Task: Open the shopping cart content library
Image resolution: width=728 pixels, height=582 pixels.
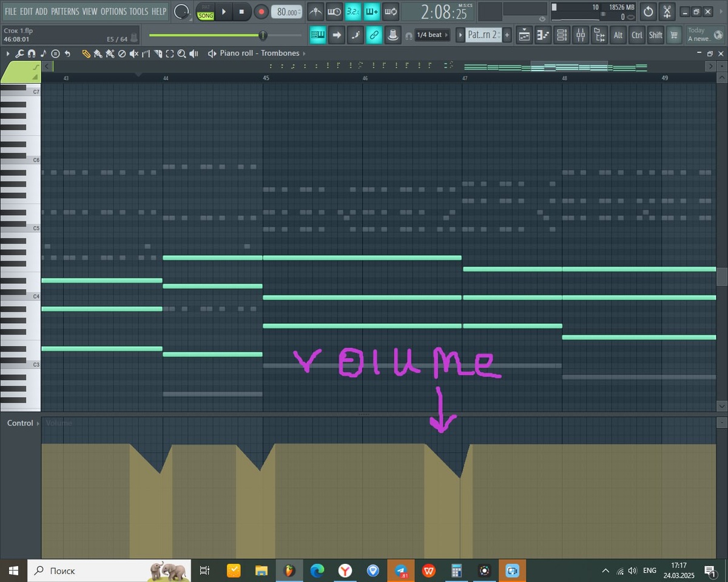Action: pyautogui.click(x=673, y=35)
